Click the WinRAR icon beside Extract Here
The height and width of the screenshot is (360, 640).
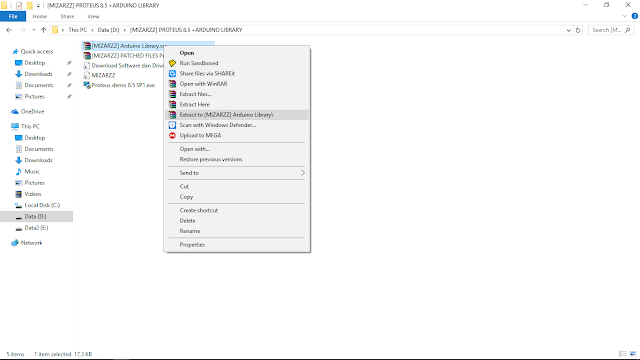point(172,104)
